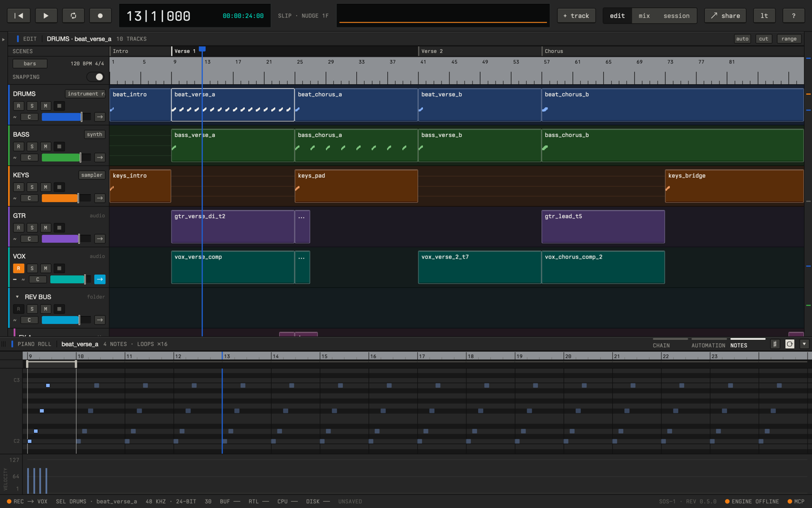Switch to the edit view tab
The height and width of the screenshot is (508, 812).
617,16
